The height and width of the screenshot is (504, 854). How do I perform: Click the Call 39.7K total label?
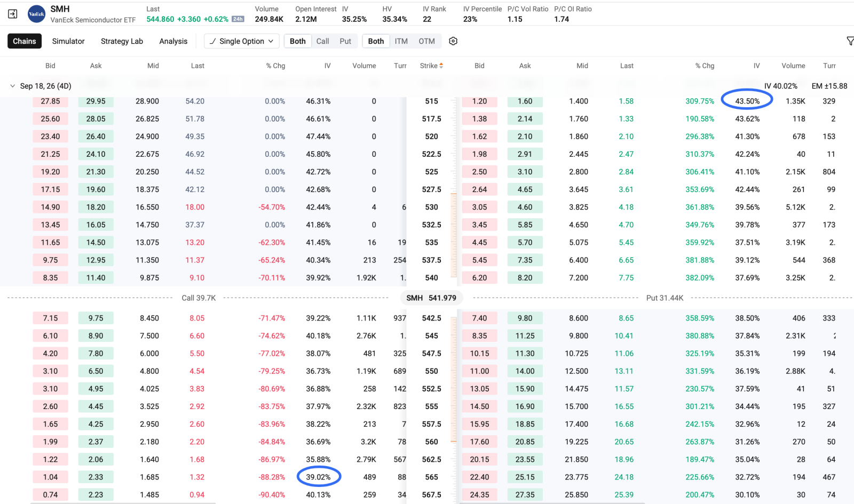coord(199,298)
